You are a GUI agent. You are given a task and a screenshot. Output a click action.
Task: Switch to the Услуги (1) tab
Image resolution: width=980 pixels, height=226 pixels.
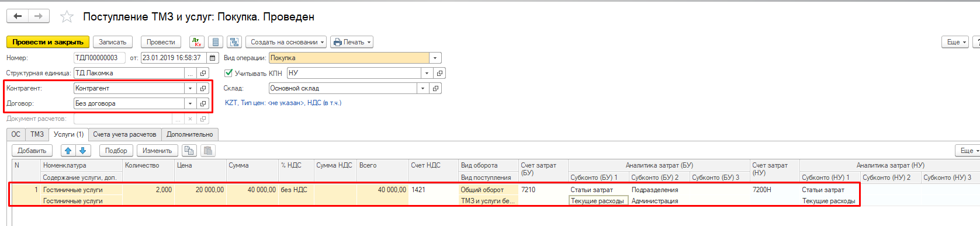(69, 134)
